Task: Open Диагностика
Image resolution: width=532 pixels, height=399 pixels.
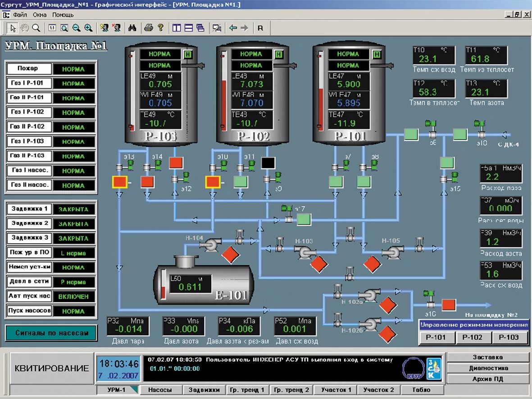Action: click(x=488, y=368)
